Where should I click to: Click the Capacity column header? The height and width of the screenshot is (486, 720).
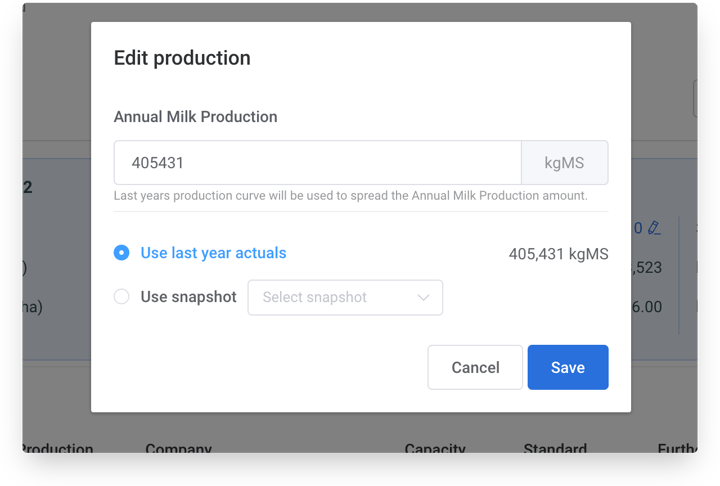tap(435, 448)
